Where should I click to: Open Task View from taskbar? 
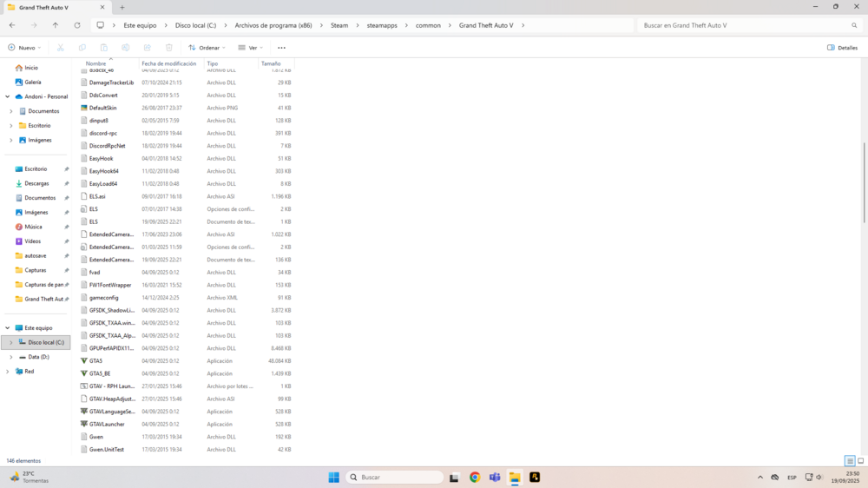[x=454, y=477]
